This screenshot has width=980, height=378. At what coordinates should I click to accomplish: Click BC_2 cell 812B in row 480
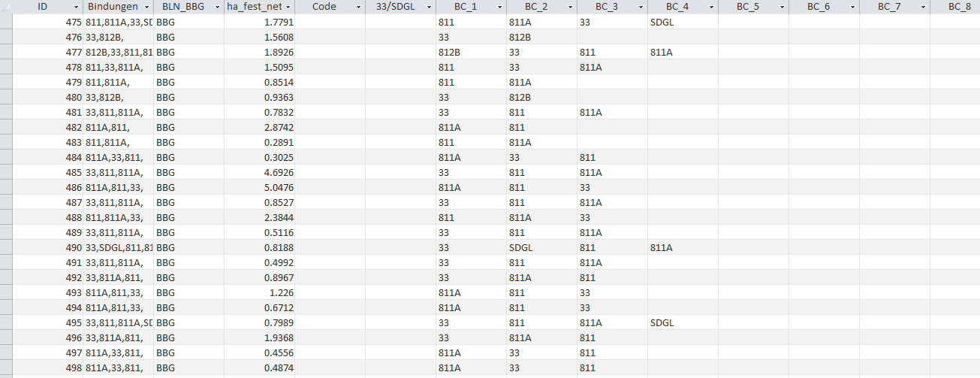pos(542,97)
